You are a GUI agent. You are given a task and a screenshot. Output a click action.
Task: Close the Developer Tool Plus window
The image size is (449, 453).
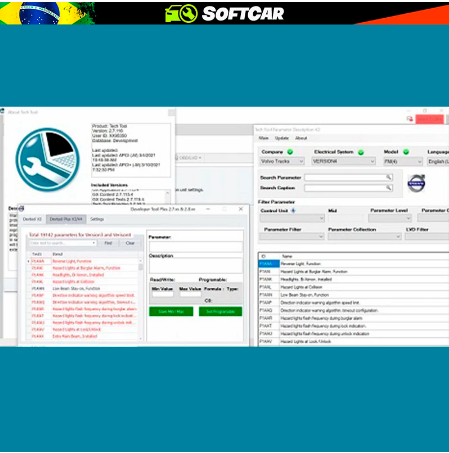tap(241, 209)
